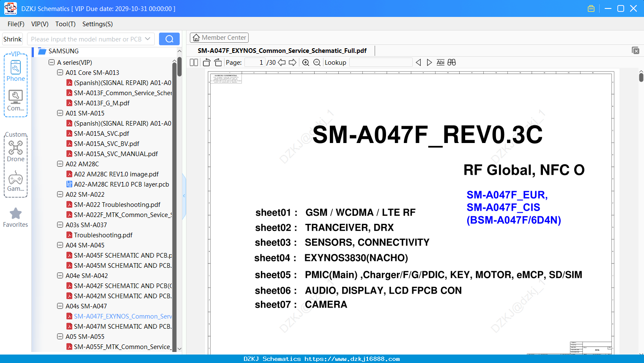The height and width of the screenshot is (363, 644).
Task: Open the VIP(V) menu
Action: (40, 24)
